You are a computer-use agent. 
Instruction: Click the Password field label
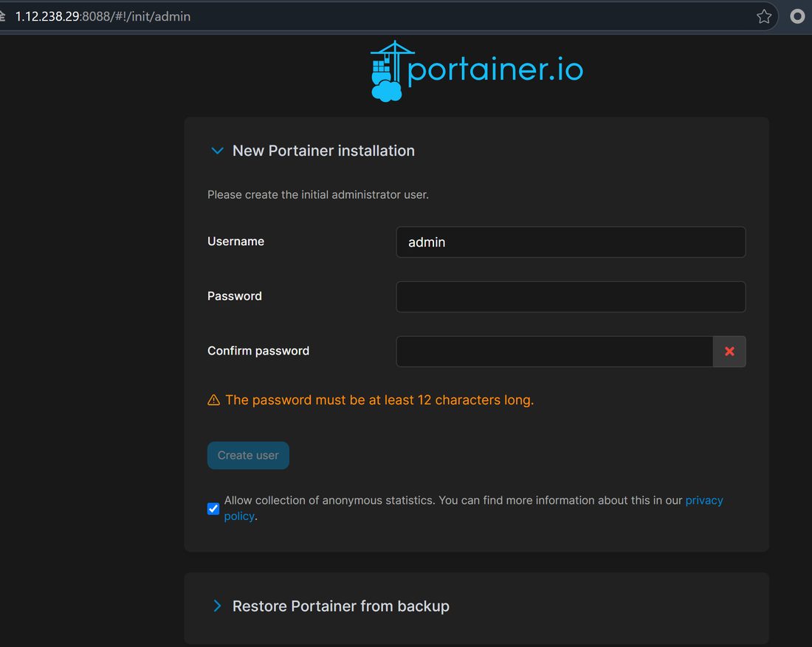coord(234,295)
